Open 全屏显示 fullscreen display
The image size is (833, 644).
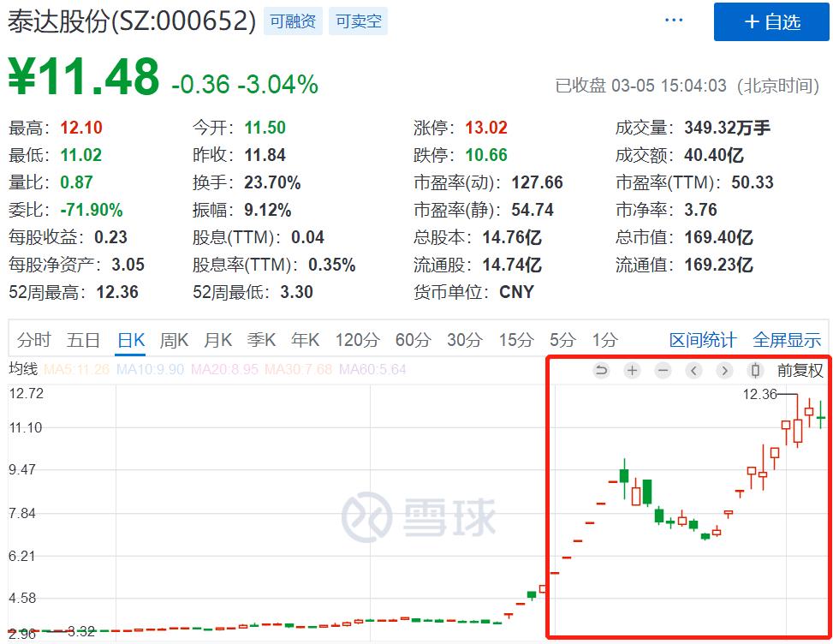pos(786,340)
